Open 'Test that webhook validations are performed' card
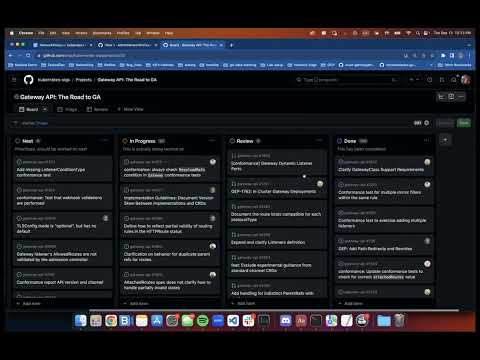The width and height of the screenshot is (480, 360). click(x=63, y=197)
